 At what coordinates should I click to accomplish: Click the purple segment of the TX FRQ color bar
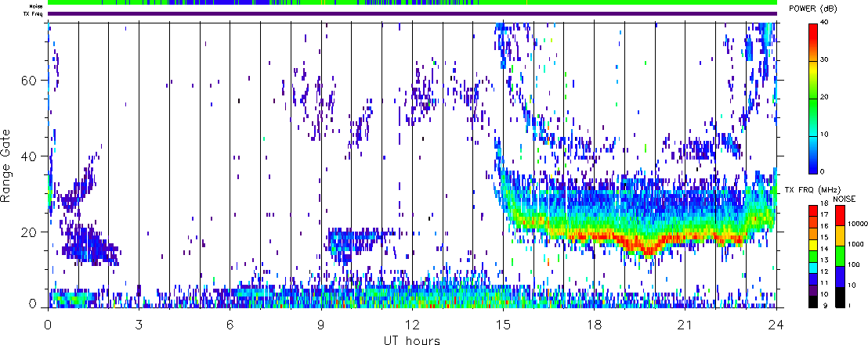click(812, 291)
